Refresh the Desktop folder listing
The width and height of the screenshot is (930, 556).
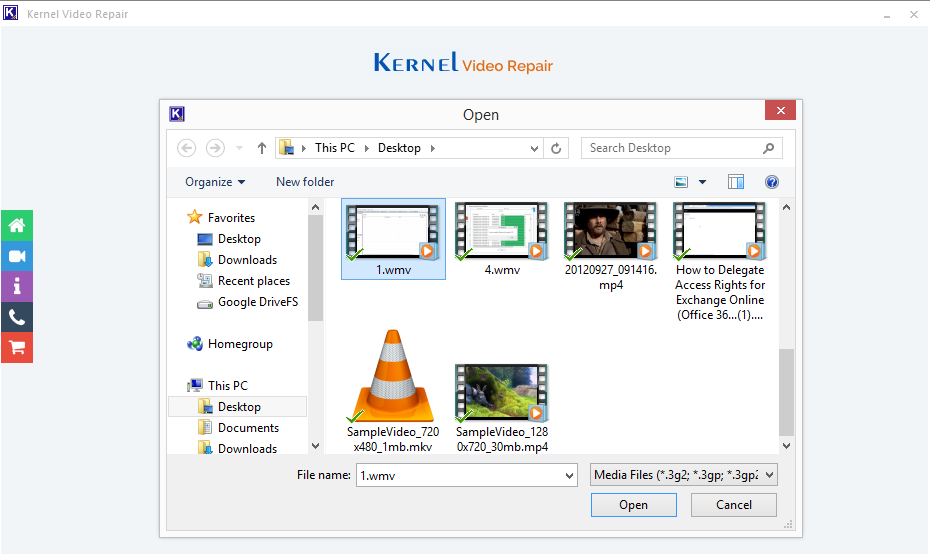click(x=556, y=148)
